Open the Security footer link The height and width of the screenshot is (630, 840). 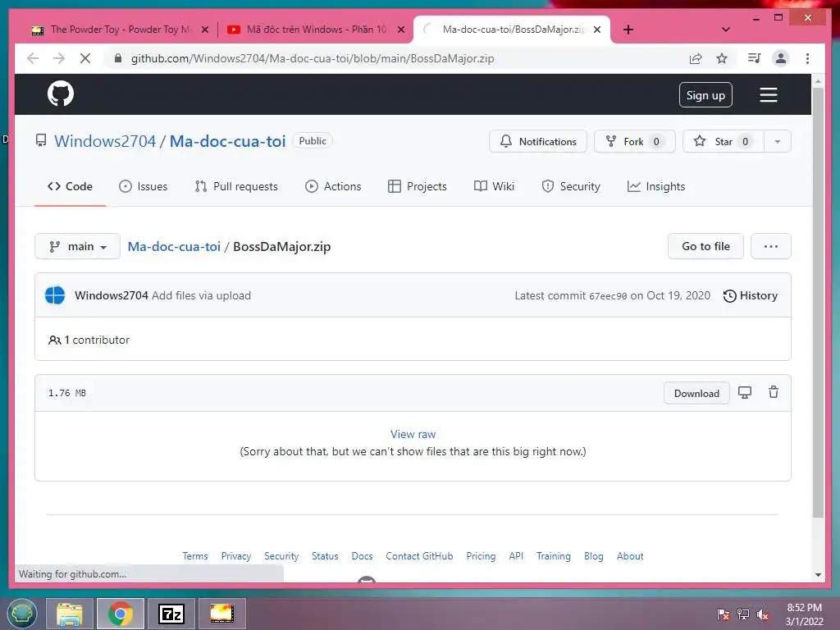281,556
